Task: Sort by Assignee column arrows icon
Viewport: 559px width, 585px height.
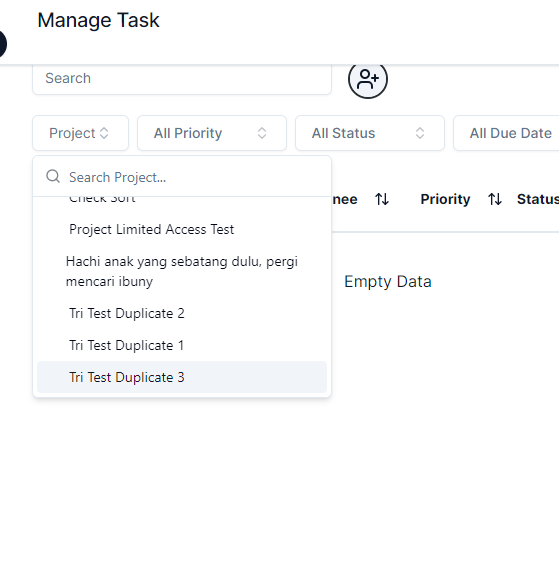Action: pos(382,199)
